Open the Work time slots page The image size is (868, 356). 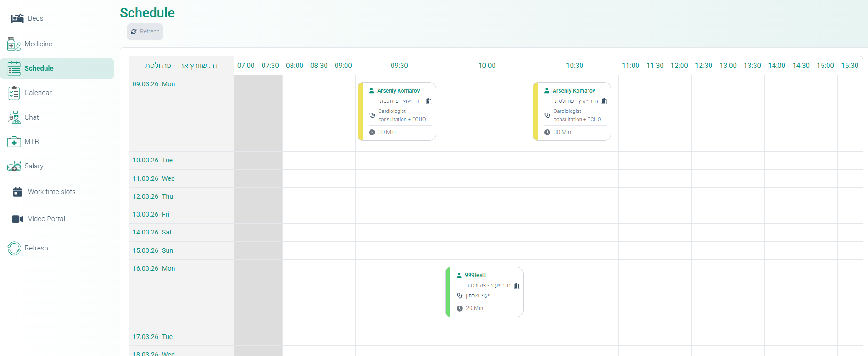[x=51, y=192]
